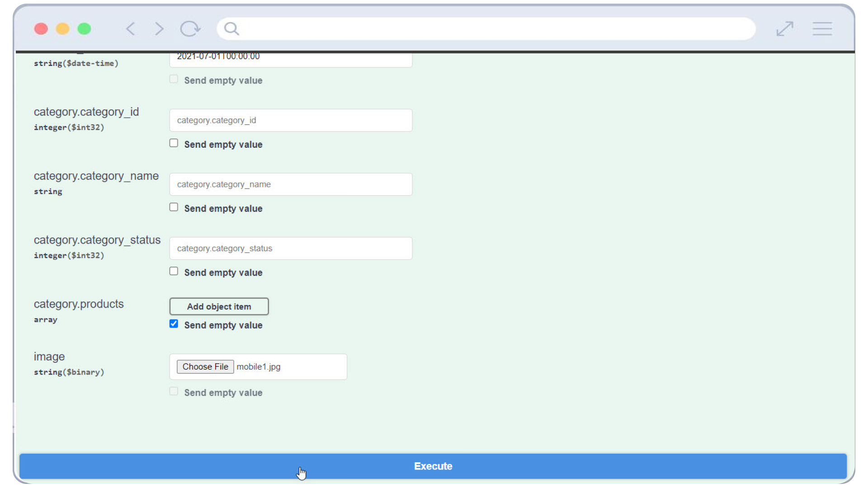
Task: Click the search magnifier icon in the address bar
Action: 231,29
